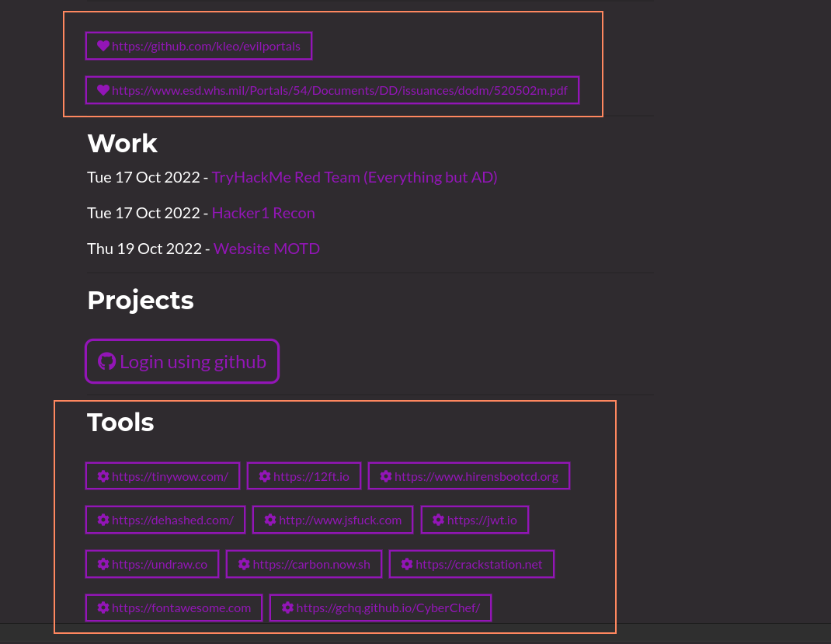Open the Hacker1 Recon link
831x644 pixels.
click(x=263, y=213)
